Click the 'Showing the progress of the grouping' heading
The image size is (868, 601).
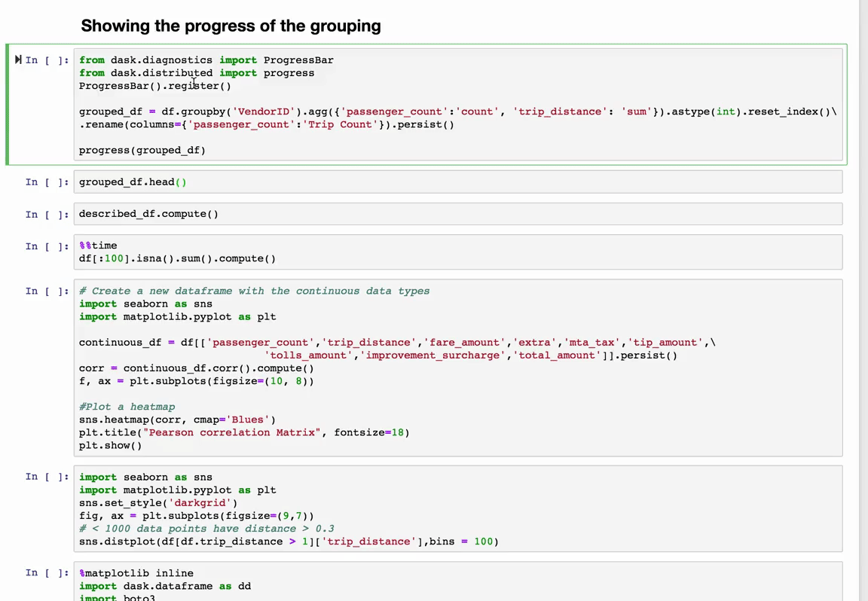point(231,26)
